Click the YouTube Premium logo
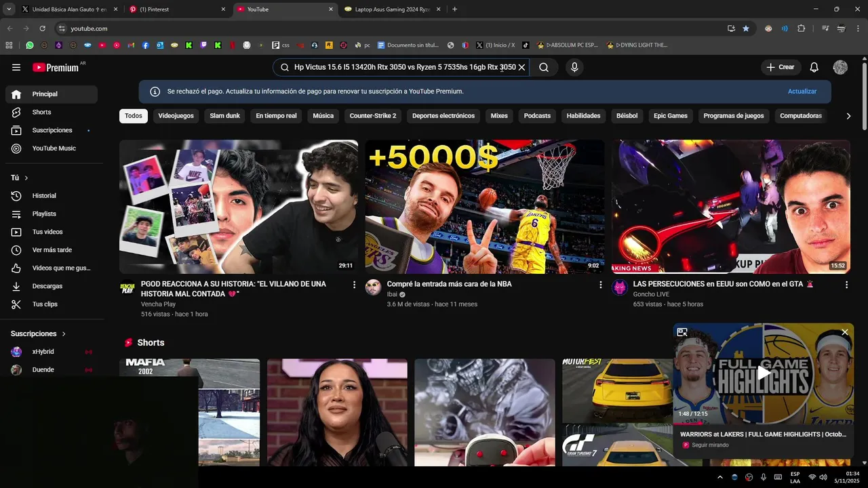This screenshot has width=868, height=488. [x=56, y=67]
